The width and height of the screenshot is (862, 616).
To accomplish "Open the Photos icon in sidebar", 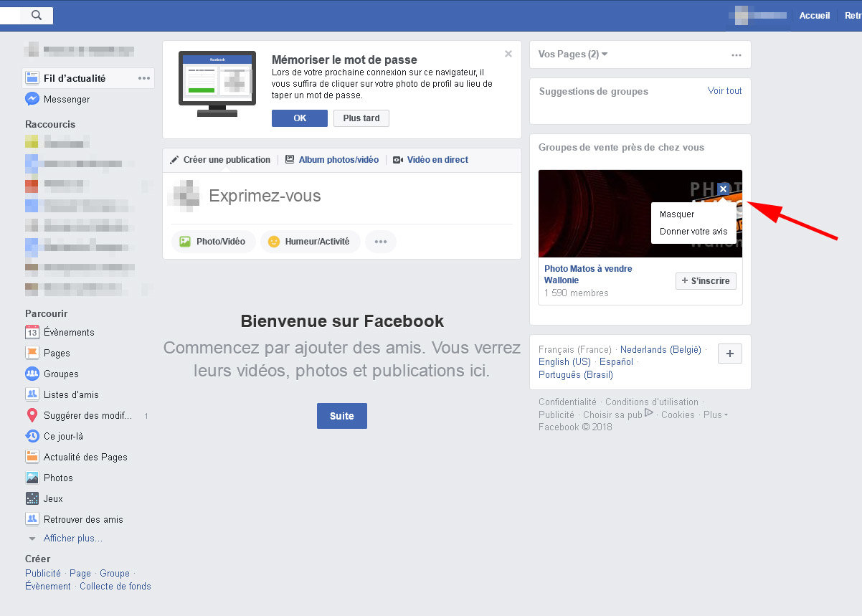I will click(32, 478).
